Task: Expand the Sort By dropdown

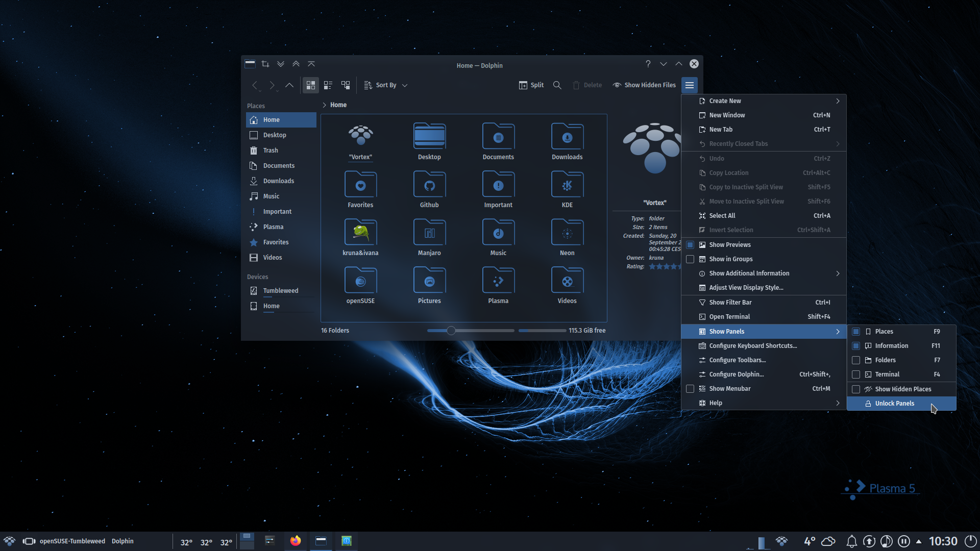Action: (386, 85)
